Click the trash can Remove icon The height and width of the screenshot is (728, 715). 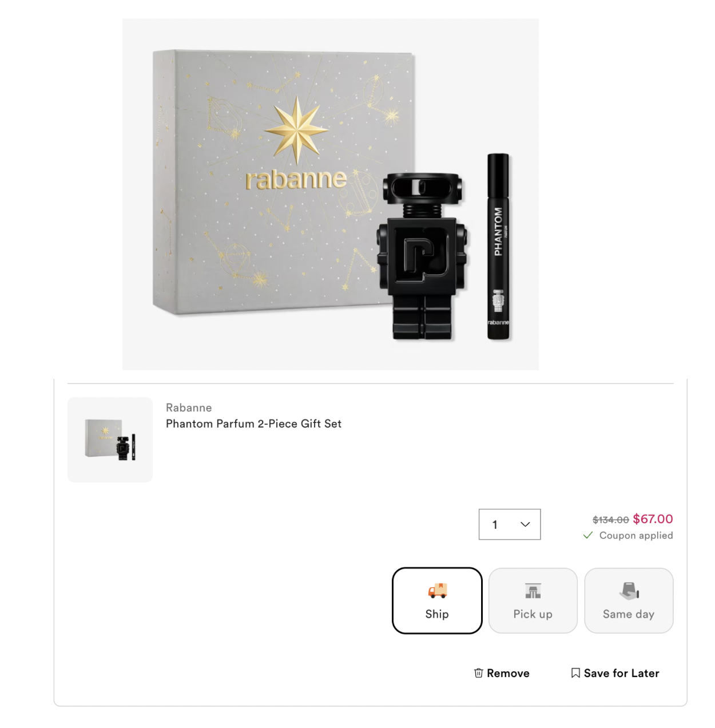(478, 673)
